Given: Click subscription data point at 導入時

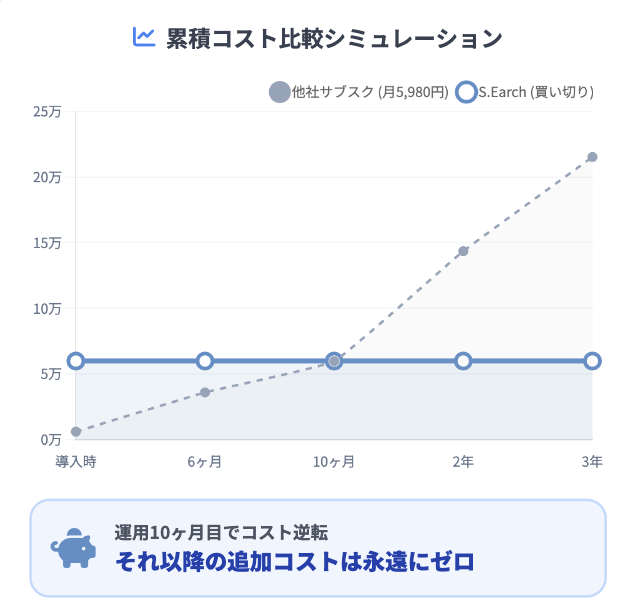Looking at the screenshot, I should click(x=76, y=432).
